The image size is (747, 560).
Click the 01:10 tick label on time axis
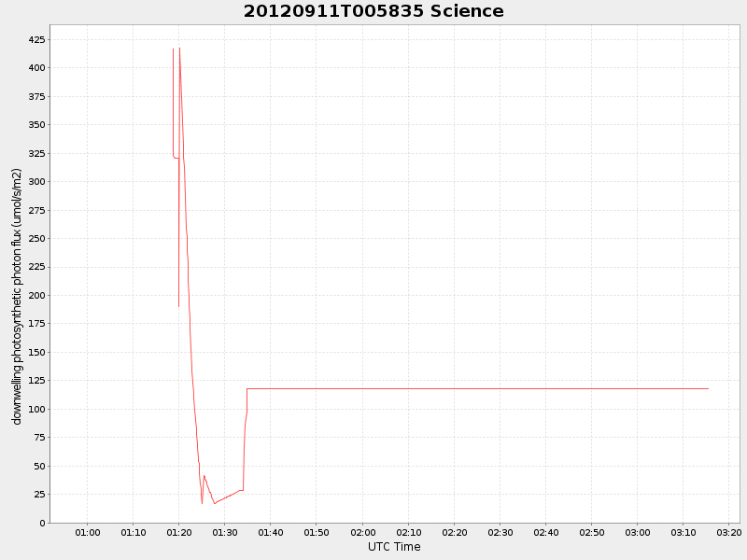[x=134, y=532]
